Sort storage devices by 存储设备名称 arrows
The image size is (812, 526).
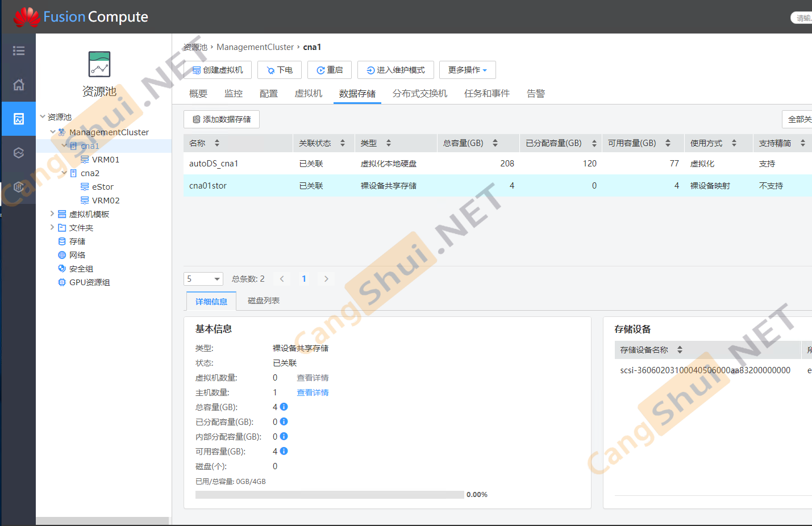click(x=680, y=350)
